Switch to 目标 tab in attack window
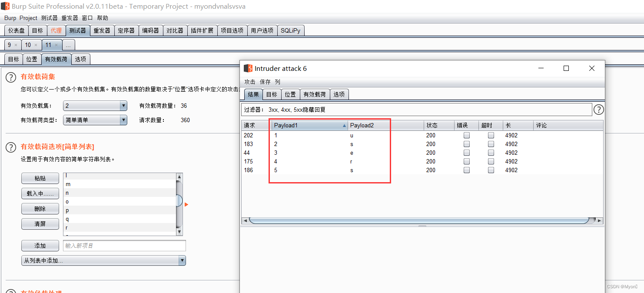 click(272, 94)
